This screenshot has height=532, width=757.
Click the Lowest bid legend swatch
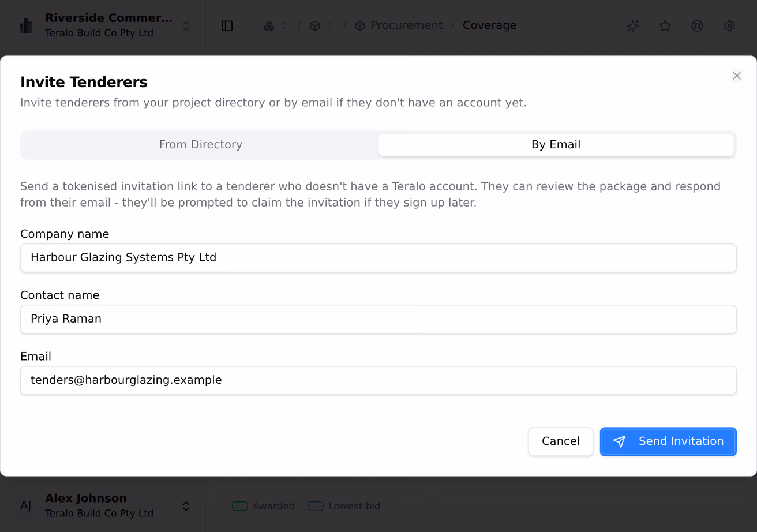point(316,506)
